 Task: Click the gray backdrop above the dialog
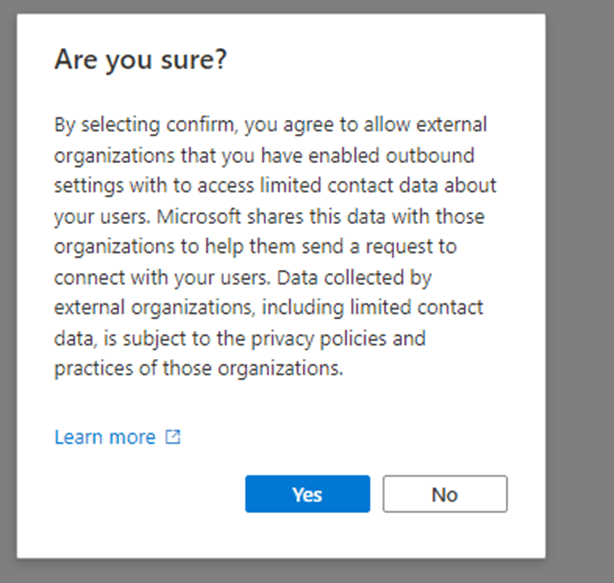pos(300,6)
